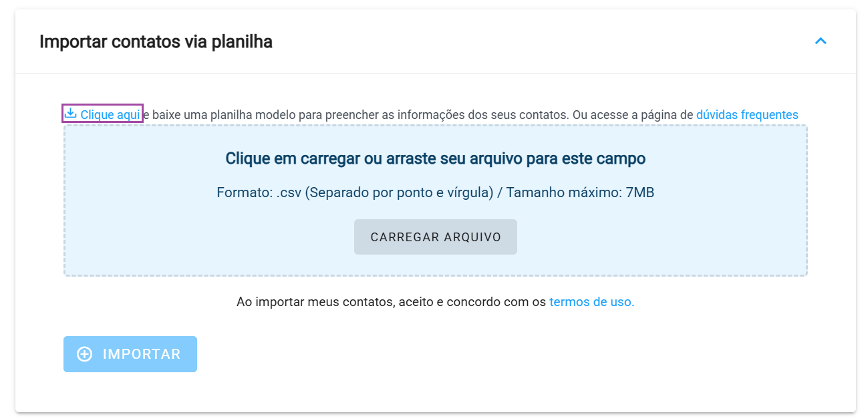Click the heading inside the upload box
Screen dimensions: 868x419
click(435, 158)
